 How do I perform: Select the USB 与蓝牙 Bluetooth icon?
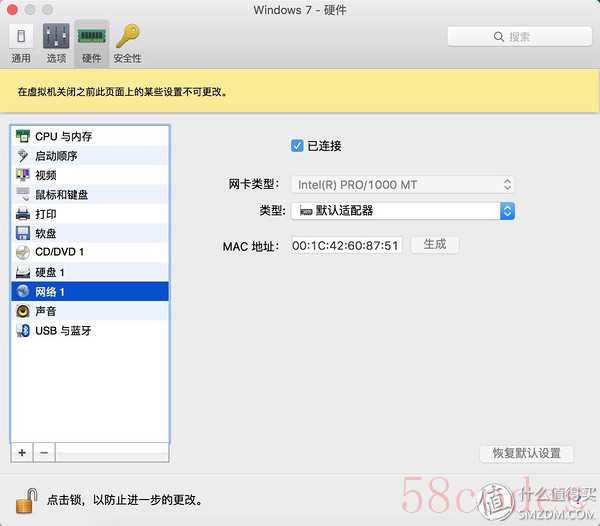(23, 331)
